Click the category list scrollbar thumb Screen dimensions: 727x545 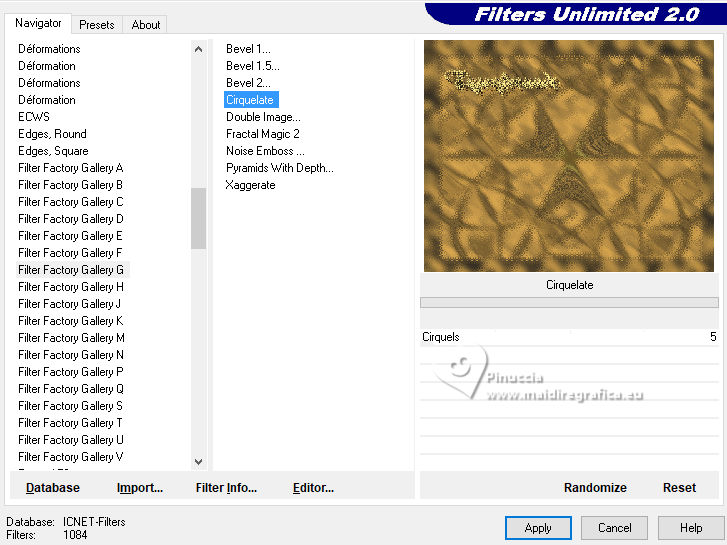[198, 218]
